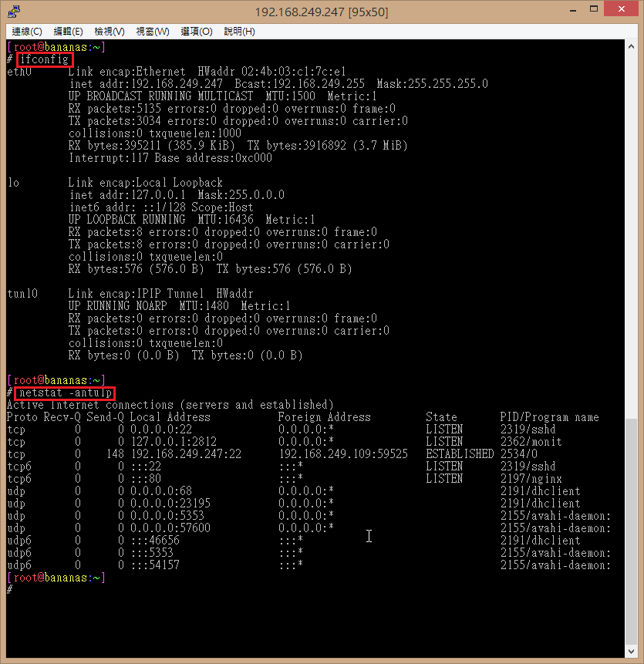Click the vertical scrollbar thumb

point(631,531)
